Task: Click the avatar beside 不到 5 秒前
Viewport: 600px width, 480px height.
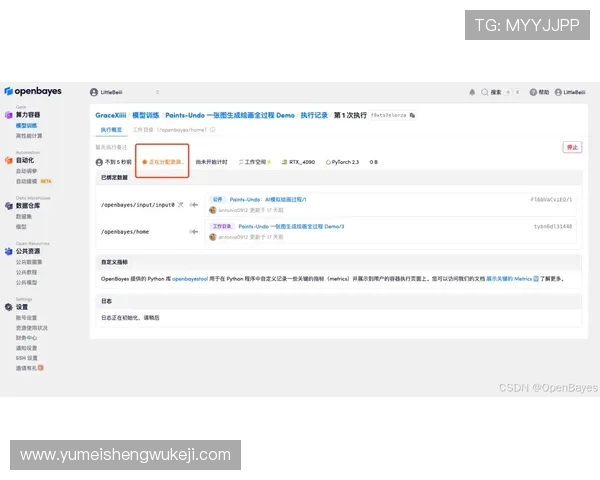Action: click(99, 162)
